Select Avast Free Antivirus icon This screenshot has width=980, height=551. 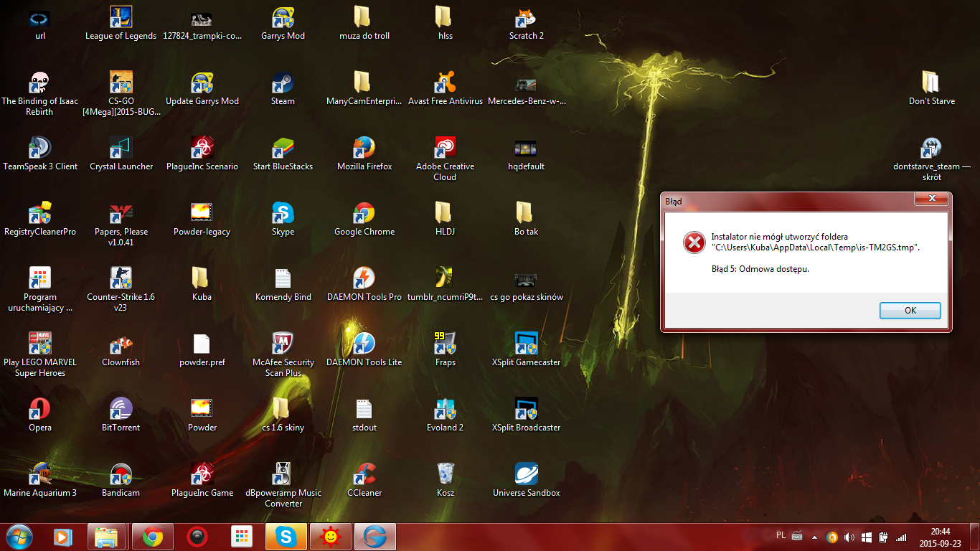click(x=446, y=88)
